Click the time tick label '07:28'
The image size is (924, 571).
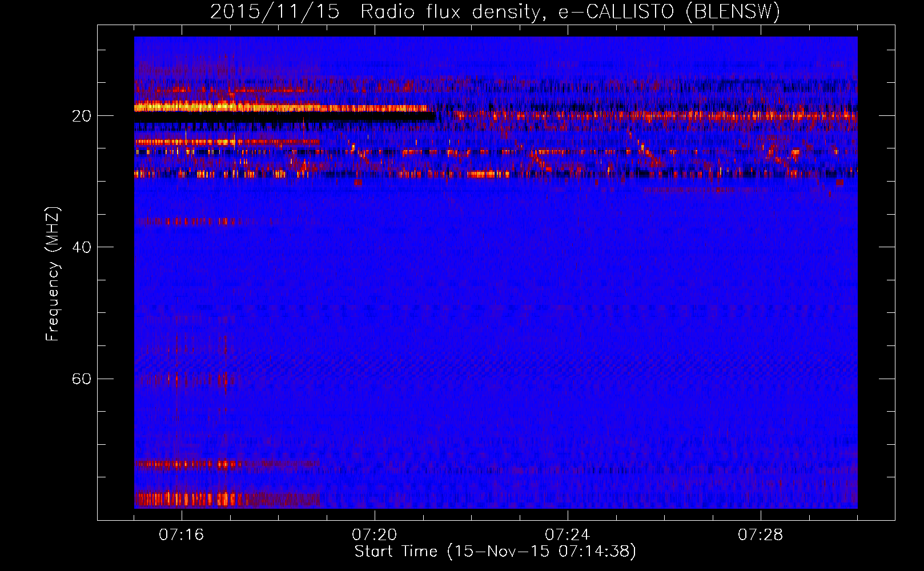pos(761,535)
